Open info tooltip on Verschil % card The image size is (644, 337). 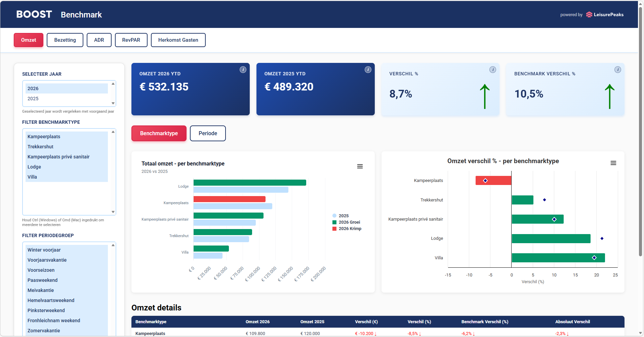(x=492, y=70)
